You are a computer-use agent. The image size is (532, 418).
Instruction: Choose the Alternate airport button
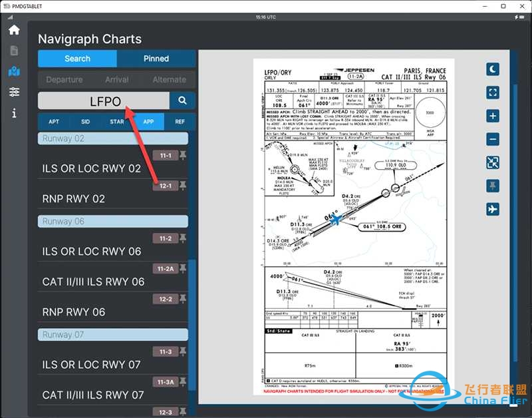coord(170,80)
